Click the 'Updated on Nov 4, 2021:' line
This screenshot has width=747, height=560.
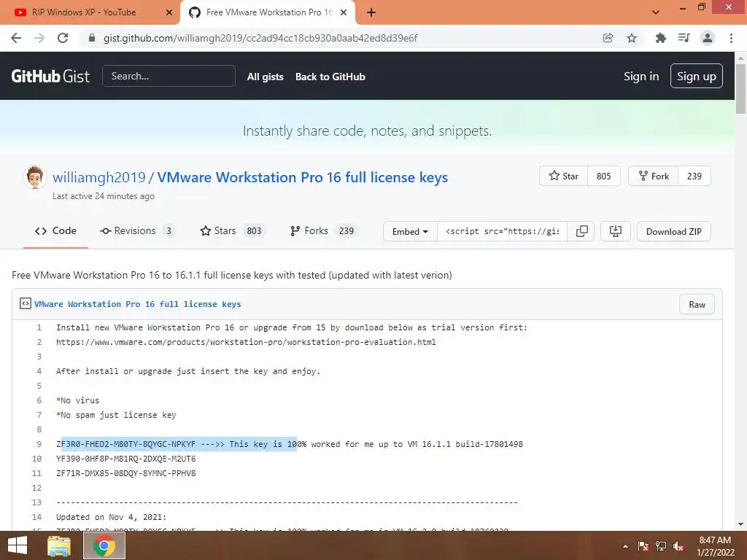(x=112, y=517)
